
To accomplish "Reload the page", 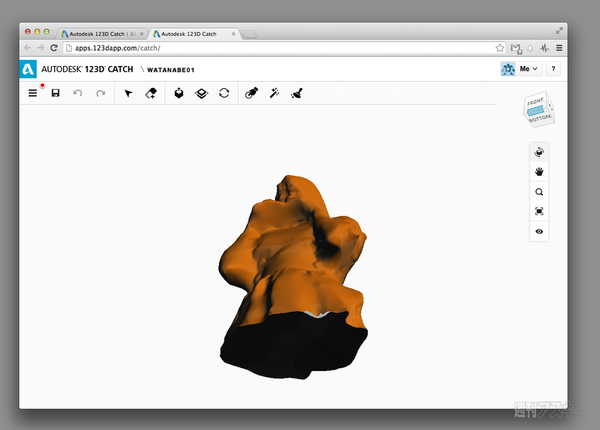I will click(x=54, y=48).
